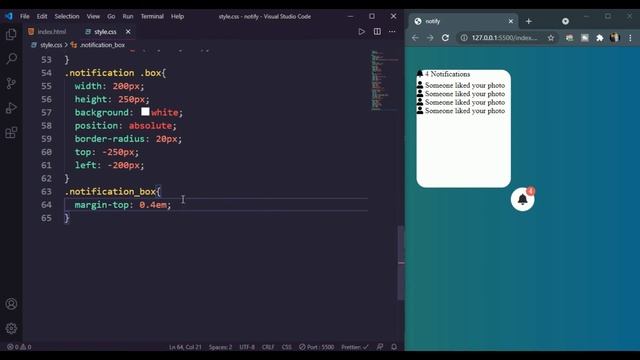Click the circular extension icon in browser tab strip

click(565, 21)
